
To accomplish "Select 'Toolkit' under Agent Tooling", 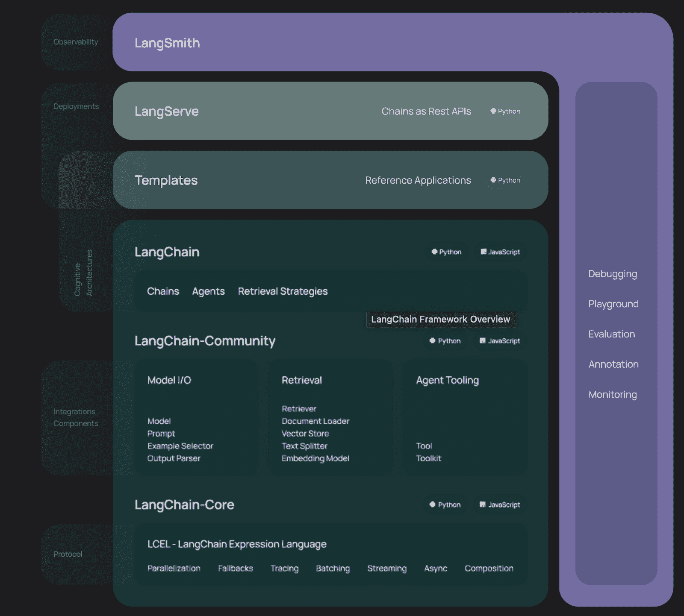I will pyautogui.click(x=429, y=458).
